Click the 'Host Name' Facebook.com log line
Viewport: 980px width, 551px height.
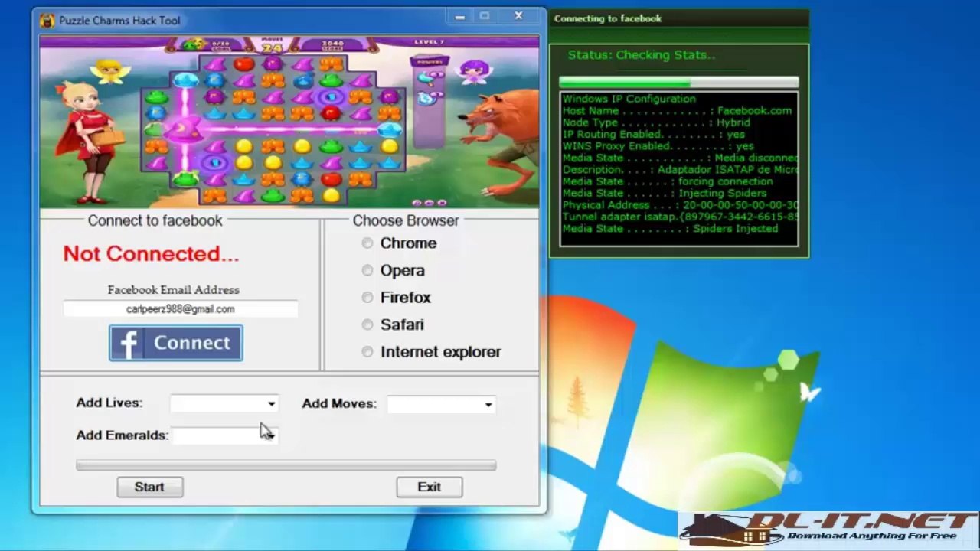(x=677, y=111)
